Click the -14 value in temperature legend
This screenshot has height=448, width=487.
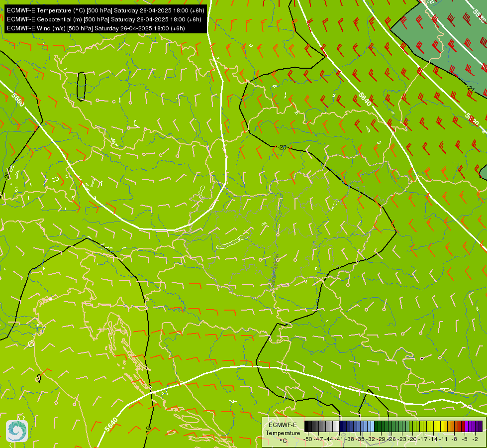pos(433,440)
